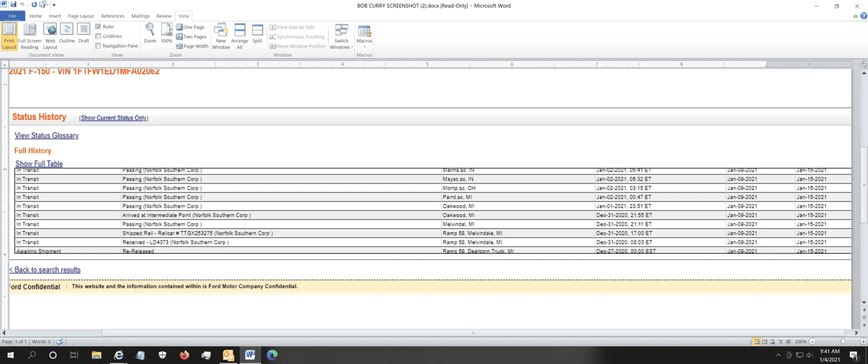Minimize the ribbon with the caret
Viewport: 868px width, 364px height.
point(855,16)
